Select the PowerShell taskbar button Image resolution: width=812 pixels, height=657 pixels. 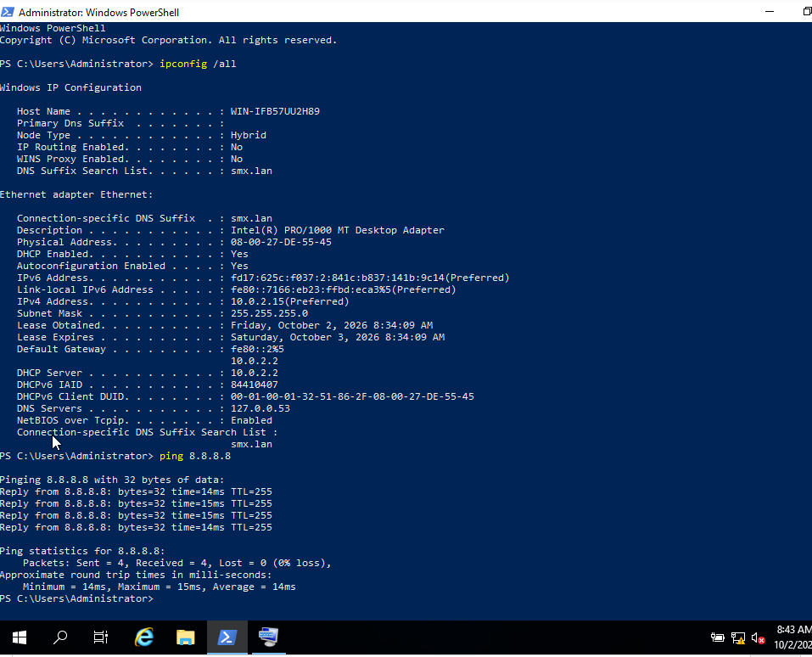point(227,637)
